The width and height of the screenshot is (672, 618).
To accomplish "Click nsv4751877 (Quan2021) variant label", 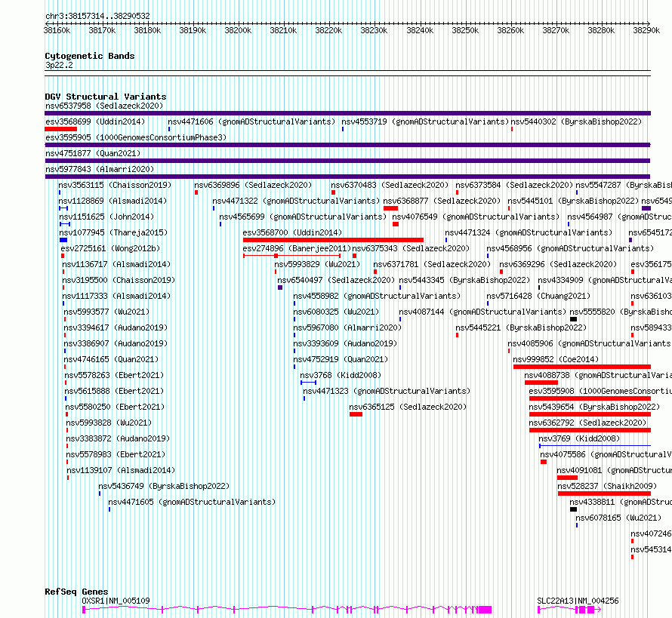I will (x=93, y=153).
